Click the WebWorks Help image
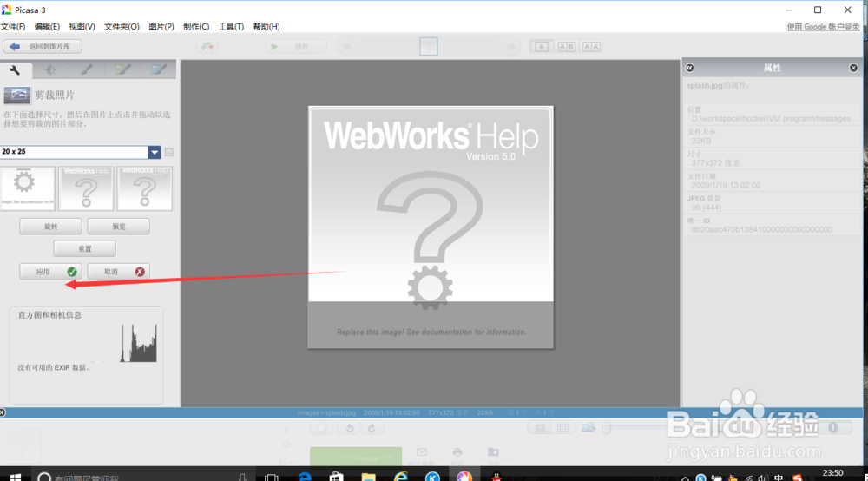The height and width of the screenshot is (481, 868). (431, 227)
